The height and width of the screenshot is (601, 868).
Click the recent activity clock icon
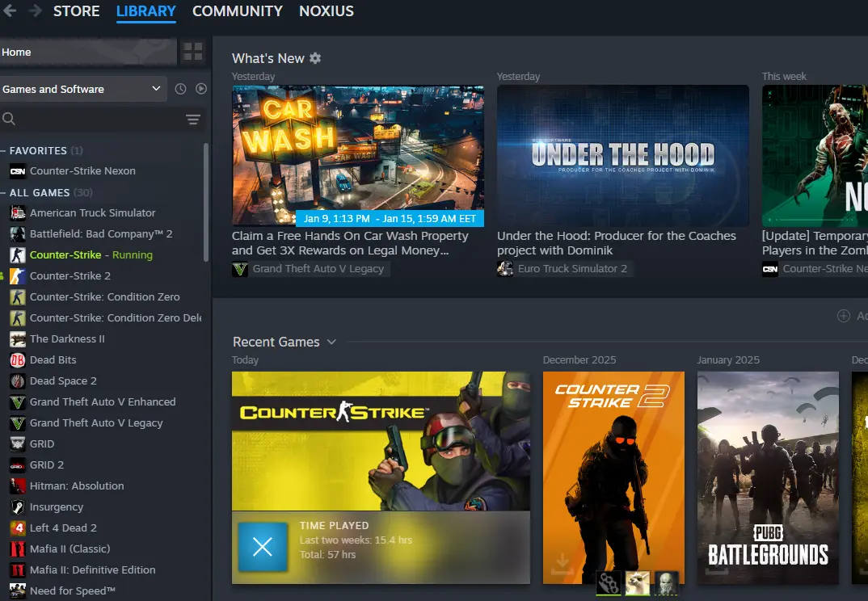tap(180, 89)
